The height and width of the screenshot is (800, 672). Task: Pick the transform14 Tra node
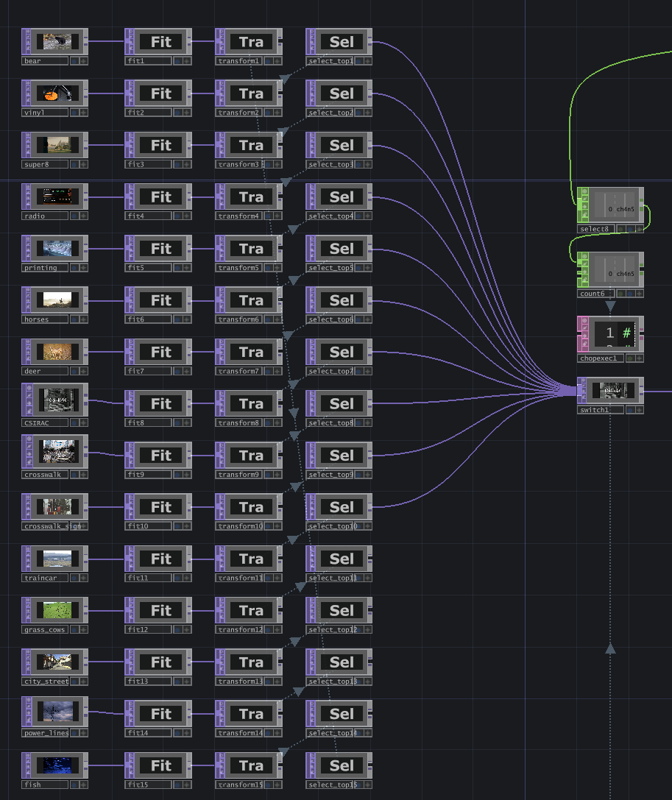point(251,714)
